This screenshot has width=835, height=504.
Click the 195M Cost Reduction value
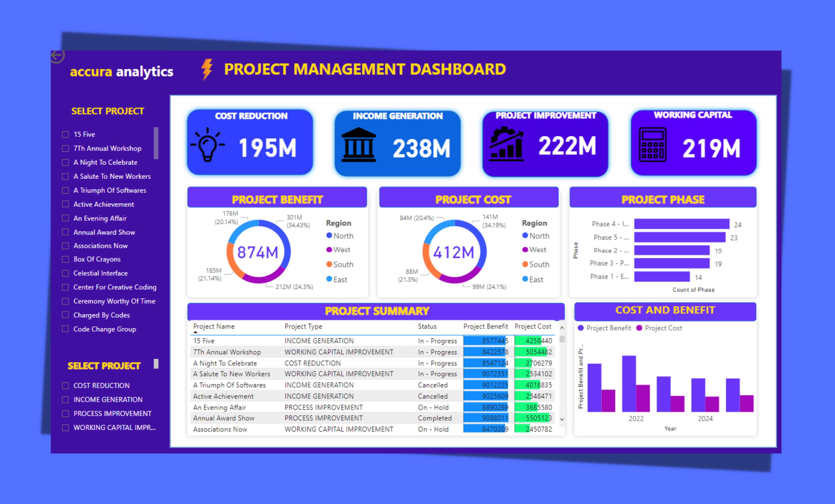268,148
